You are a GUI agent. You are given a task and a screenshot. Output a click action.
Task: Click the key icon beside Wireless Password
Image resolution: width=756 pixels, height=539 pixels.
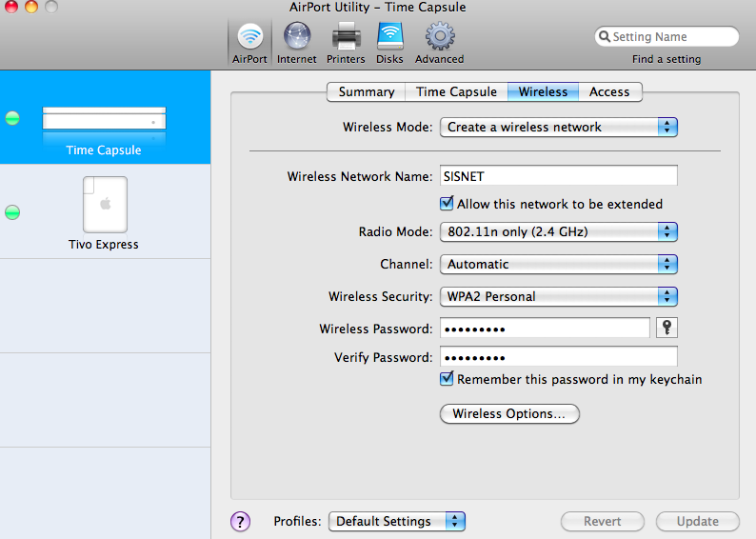click(x=666, y=328)
